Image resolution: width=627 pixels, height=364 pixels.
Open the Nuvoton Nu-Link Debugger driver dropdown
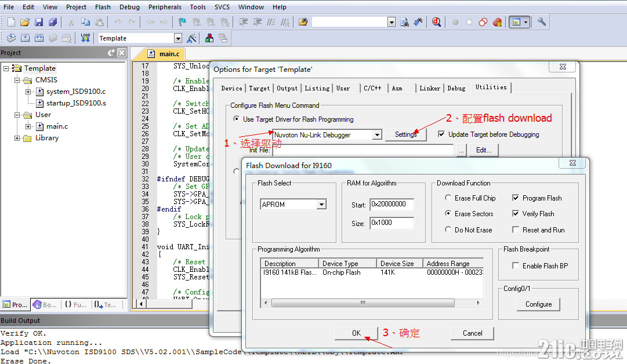click(377, 135)
